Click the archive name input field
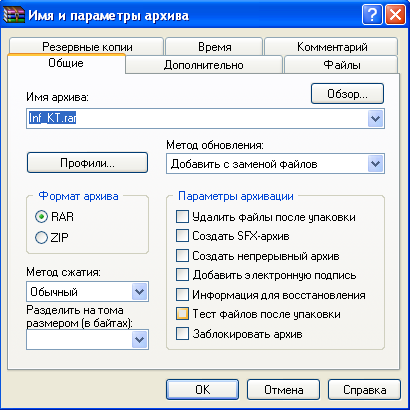Image resolution: width=410 pixels, height=410 pixels. pos(197,119)
